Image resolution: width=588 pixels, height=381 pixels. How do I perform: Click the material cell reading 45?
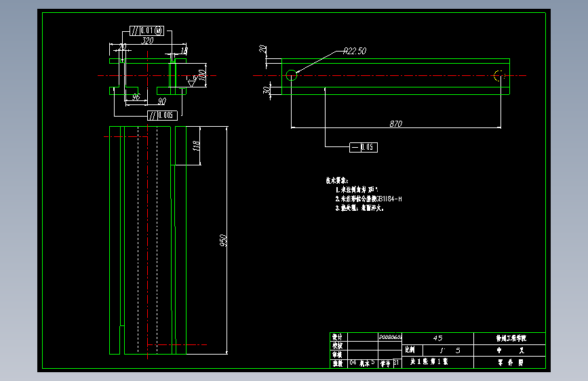point(437,338)
